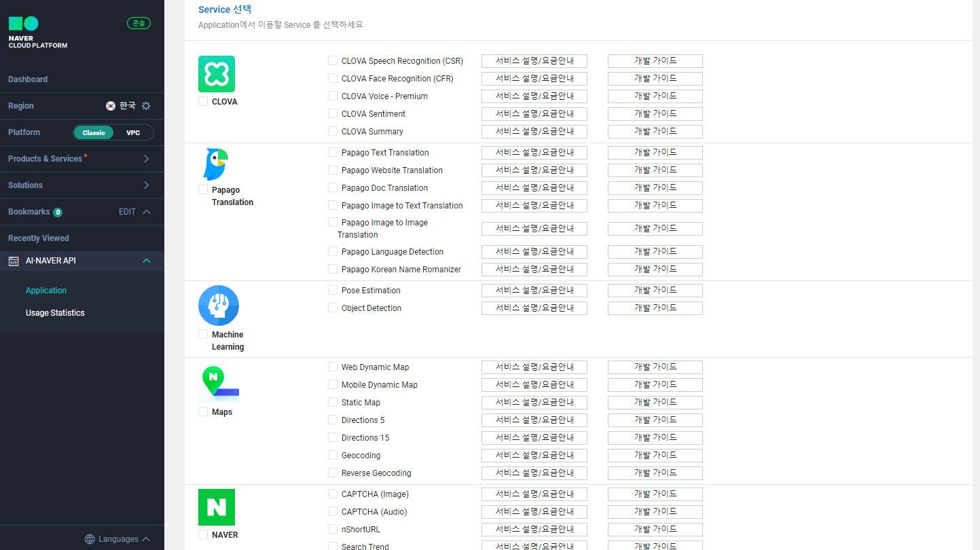Click the Solutions menu label
980x550 pixels.
25,185
